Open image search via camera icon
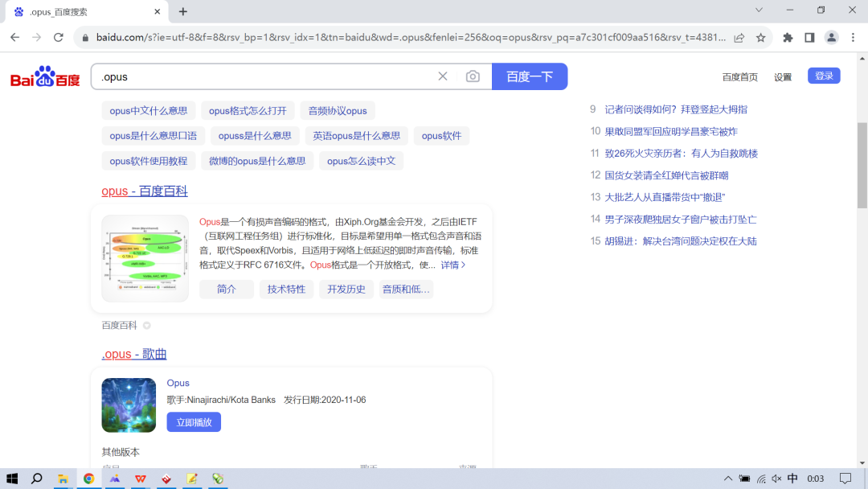 (473, 76)
